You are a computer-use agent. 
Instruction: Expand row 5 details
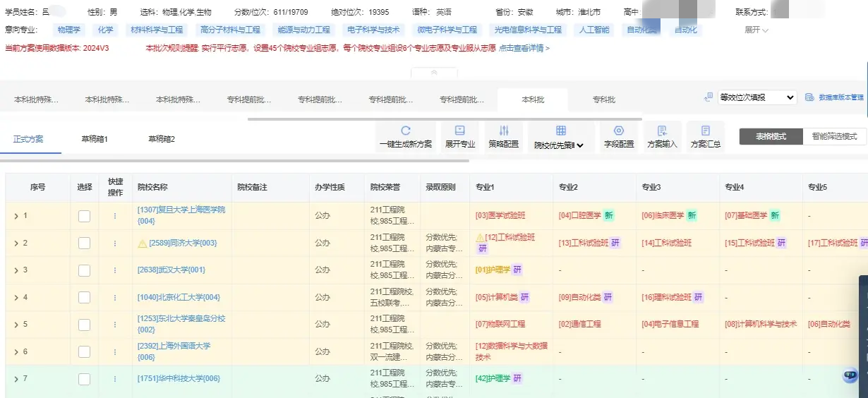click(16, 325)
